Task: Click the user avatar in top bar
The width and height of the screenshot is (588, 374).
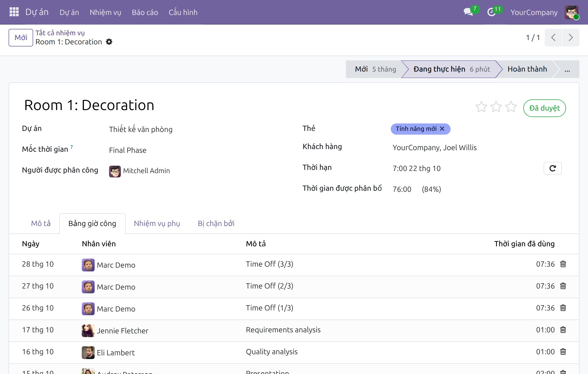Action: [571, 12]
